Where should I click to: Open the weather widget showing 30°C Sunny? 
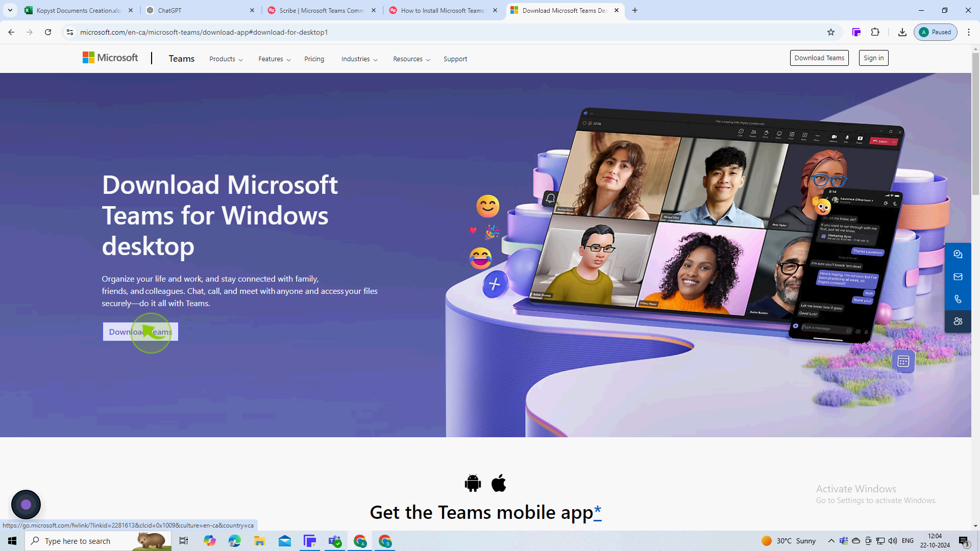[x=789, y=541]
